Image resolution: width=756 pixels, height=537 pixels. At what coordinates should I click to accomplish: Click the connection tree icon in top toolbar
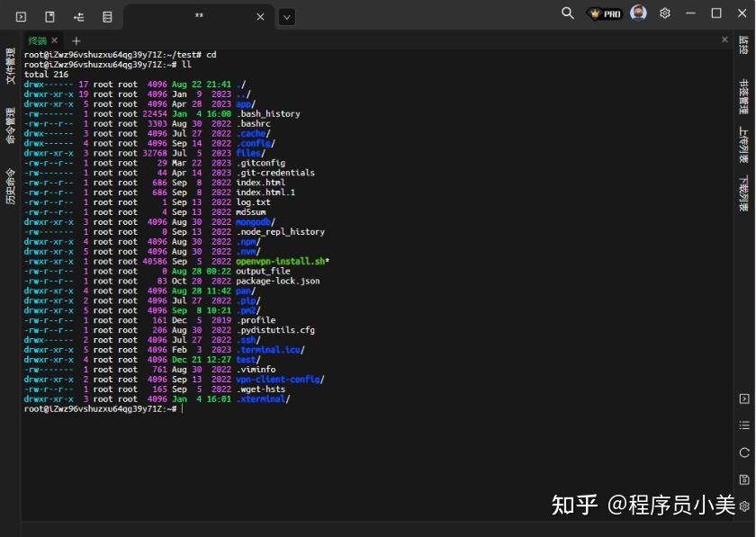78,17
